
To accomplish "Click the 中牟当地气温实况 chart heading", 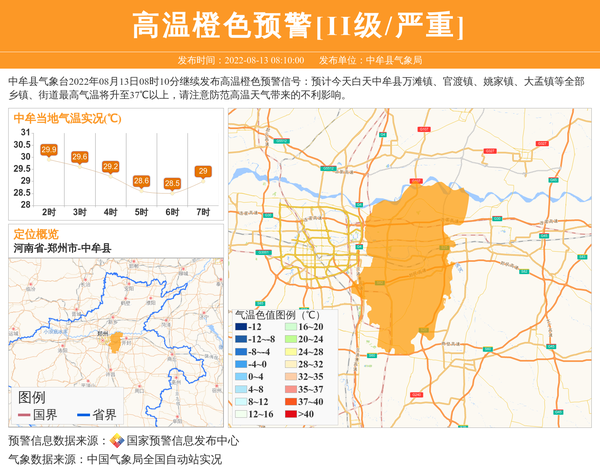I will point(67,118).
